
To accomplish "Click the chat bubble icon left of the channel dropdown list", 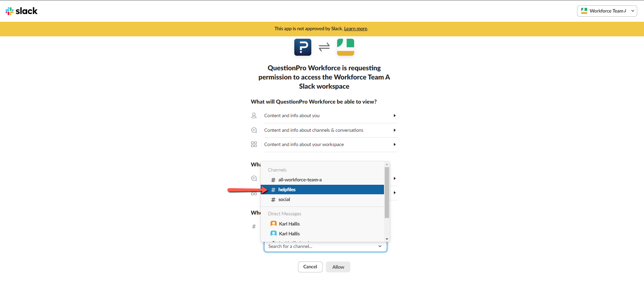I will tap(254, 178).
